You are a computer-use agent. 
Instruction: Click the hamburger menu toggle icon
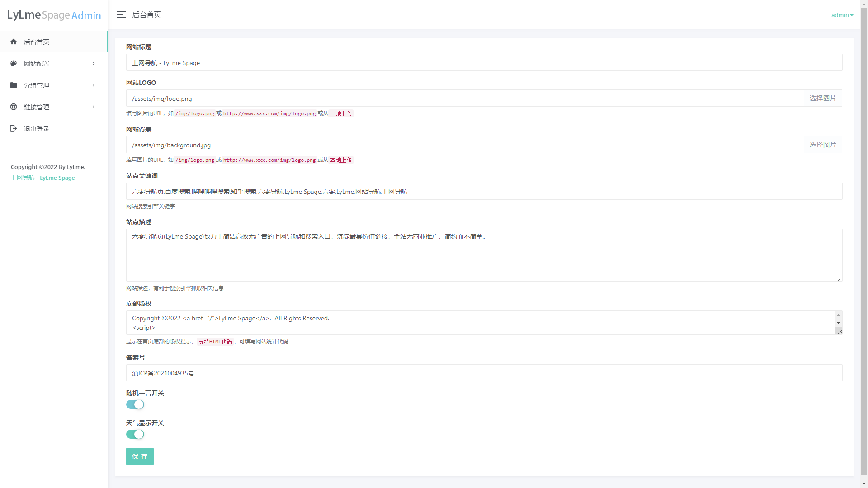[121, 15]
